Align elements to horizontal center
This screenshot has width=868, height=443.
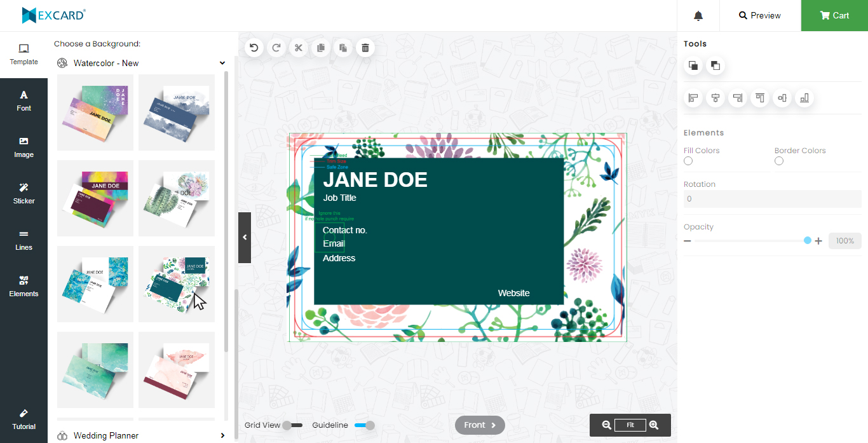click(715, 98)
